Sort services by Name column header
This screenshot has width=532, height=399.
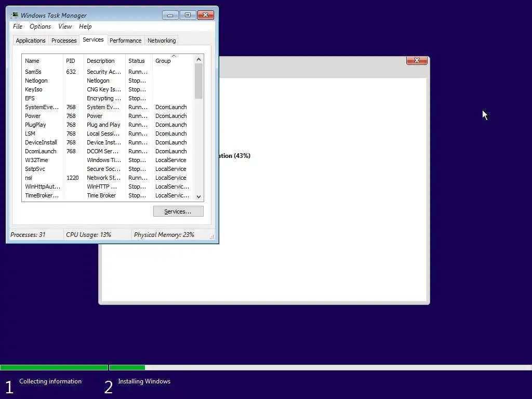42,61
